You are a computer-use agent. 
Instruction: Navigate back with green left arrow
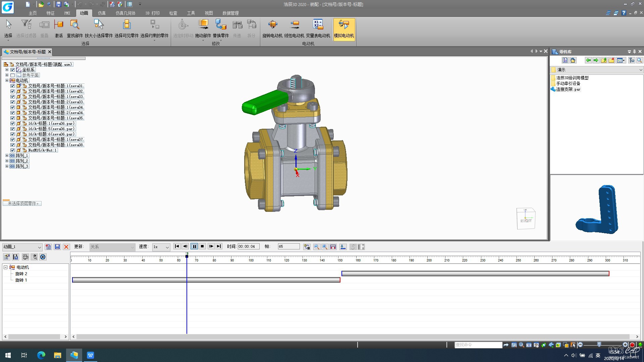point(588,60)
